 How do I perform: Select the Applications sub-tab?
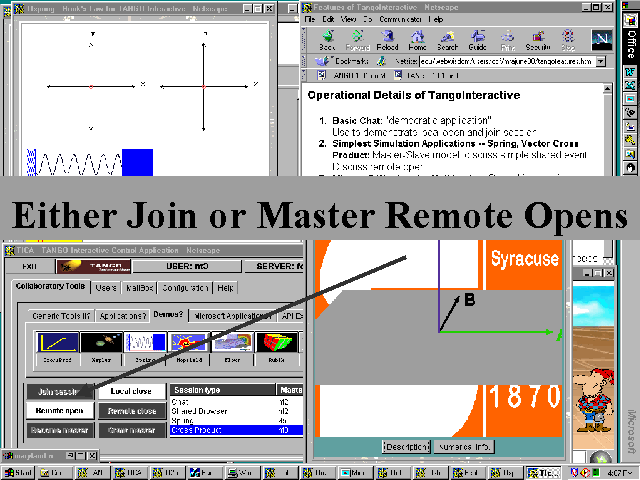click(x=123, y=316)
